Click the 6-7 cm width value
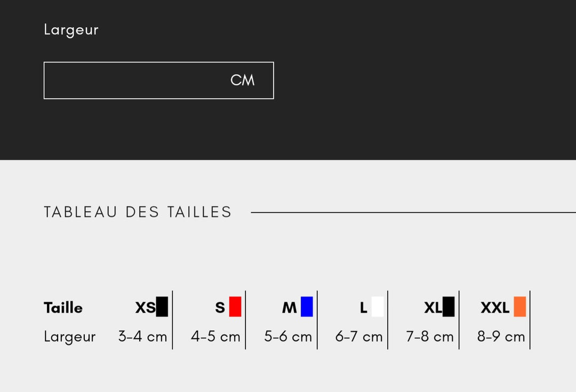This screenshot has width=576, height=392. [359, 337]
